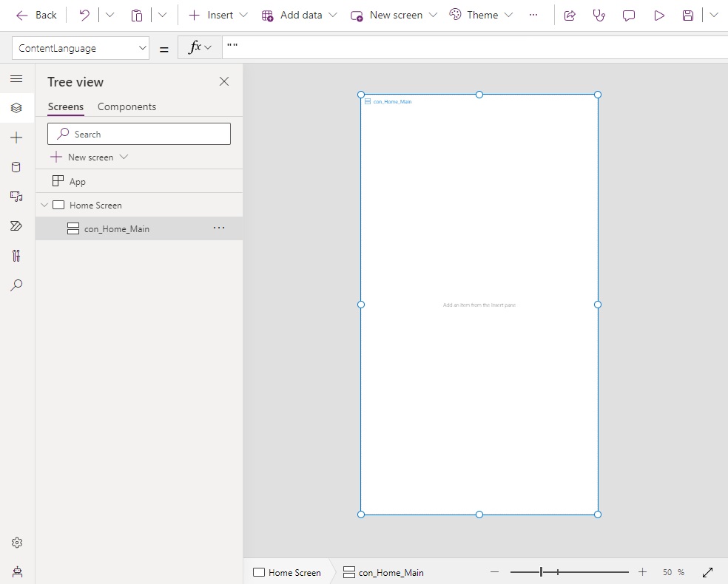Open Power Automate pane in sidebar

(x=16, y=226)
